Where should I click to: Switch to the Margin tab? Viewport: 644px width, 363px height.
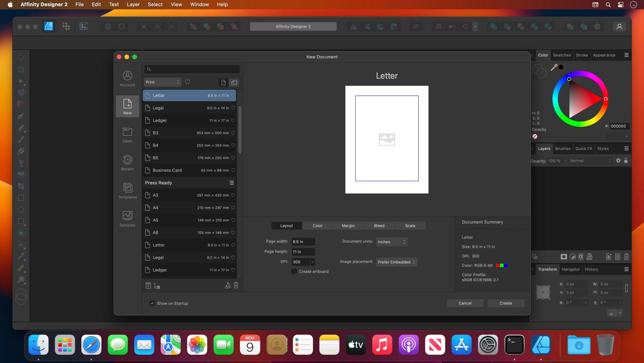pyautogui.click(x=348, y=225)
